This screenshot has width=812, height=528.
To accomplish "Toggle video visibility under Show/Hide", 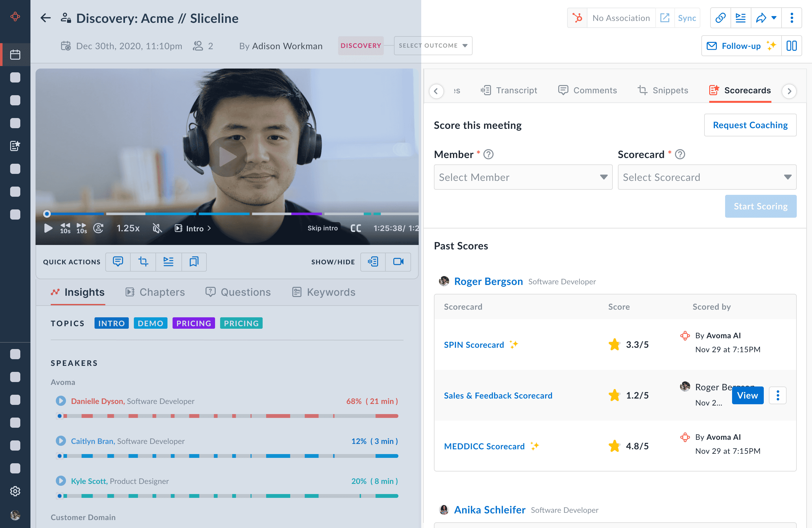I will [398, 262].
